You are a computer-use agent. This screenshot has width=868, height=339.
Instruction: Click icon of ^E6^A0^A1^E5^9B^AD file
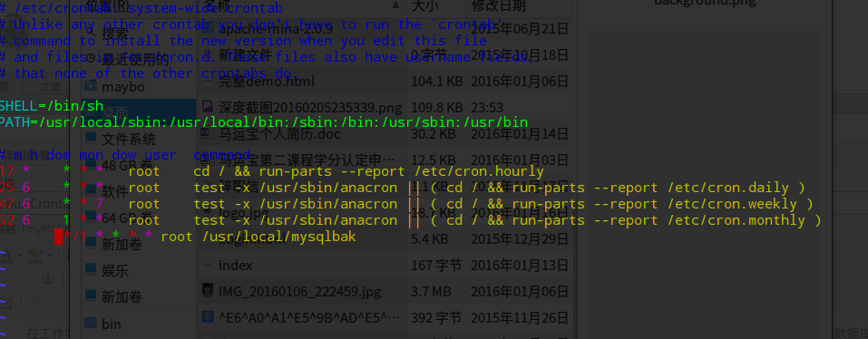[x=208, y=317]
